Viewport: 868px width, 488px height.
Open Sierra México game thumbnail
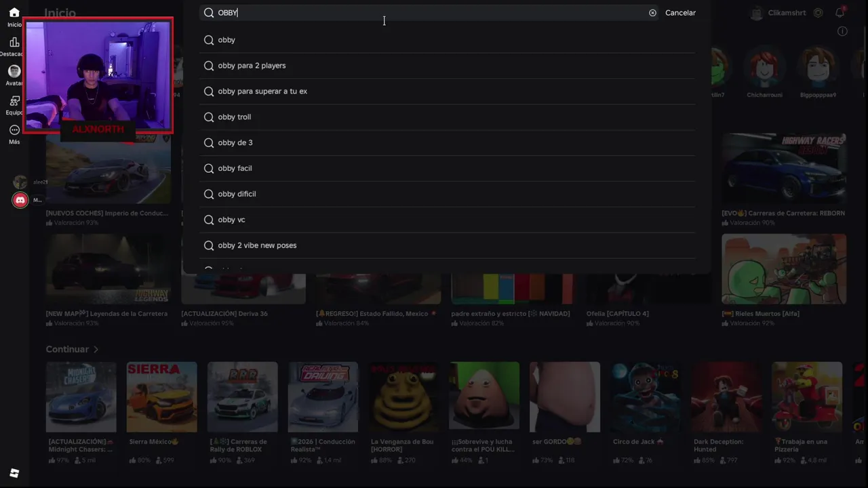click(161, 396)
